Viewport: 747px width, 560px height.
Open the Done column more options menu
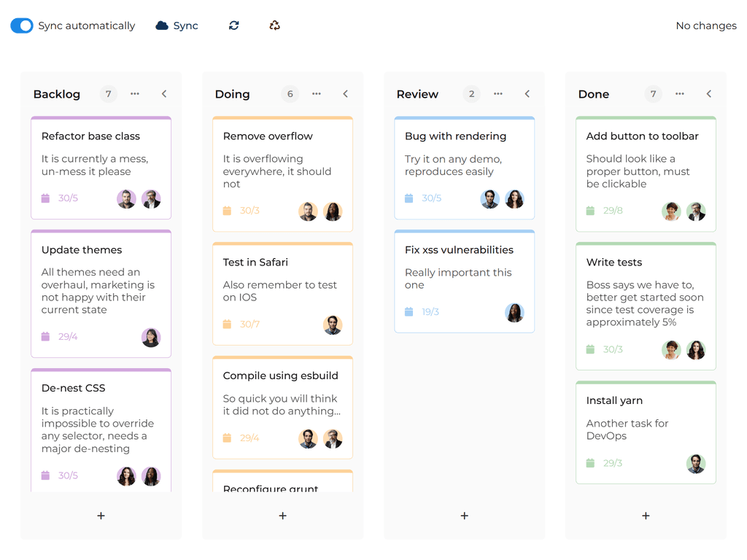point(680,94)
